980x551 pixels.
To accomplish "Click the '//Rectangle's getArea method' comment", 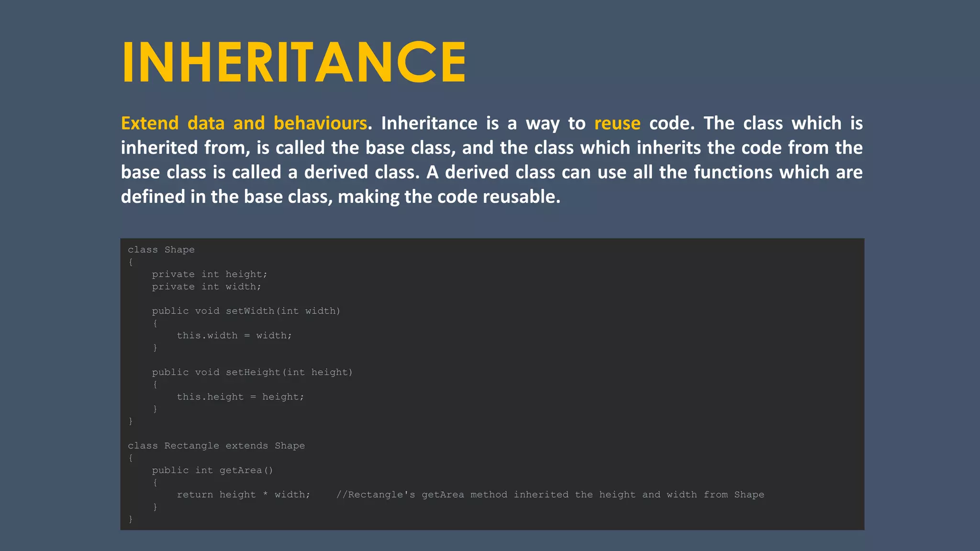I will point(550,495).
